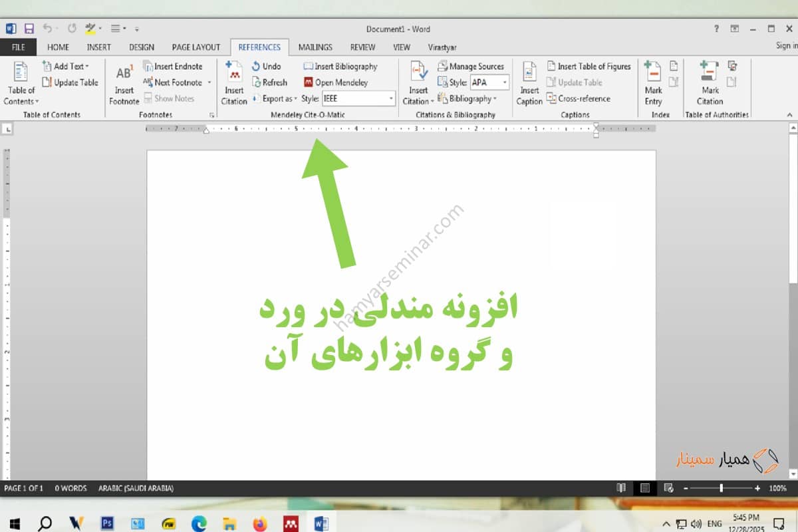Open the Virastyar tab
Image resolution: width=798 pixels, height=532 pixels.
[x=443, y=47]
